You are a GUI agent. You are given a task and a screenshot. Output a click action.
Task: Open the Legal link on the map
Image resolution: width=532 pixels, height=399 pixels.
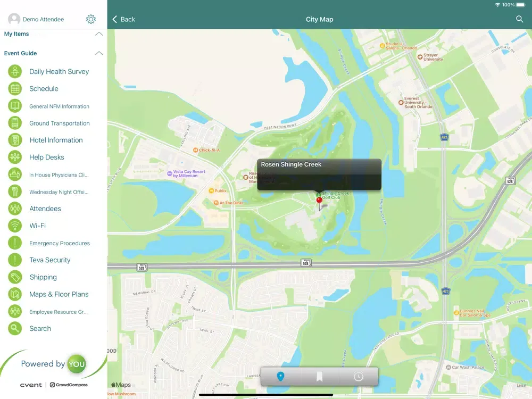(x=521, y=385)
